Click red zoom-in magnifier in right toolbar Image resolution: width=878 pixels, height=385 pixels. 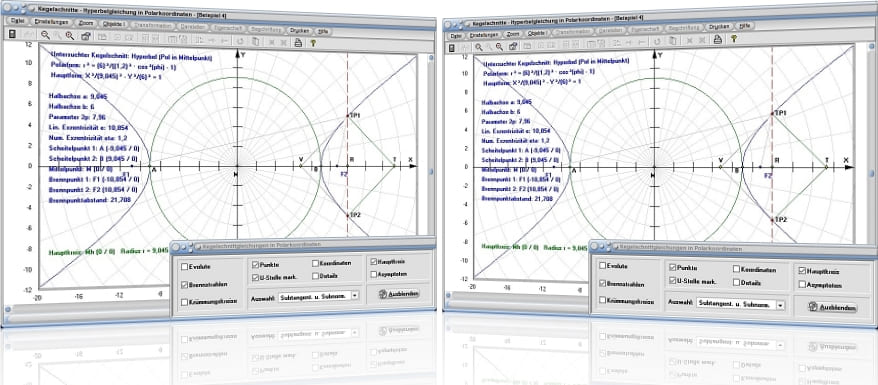pyautogui.click(x=500, y=46)
